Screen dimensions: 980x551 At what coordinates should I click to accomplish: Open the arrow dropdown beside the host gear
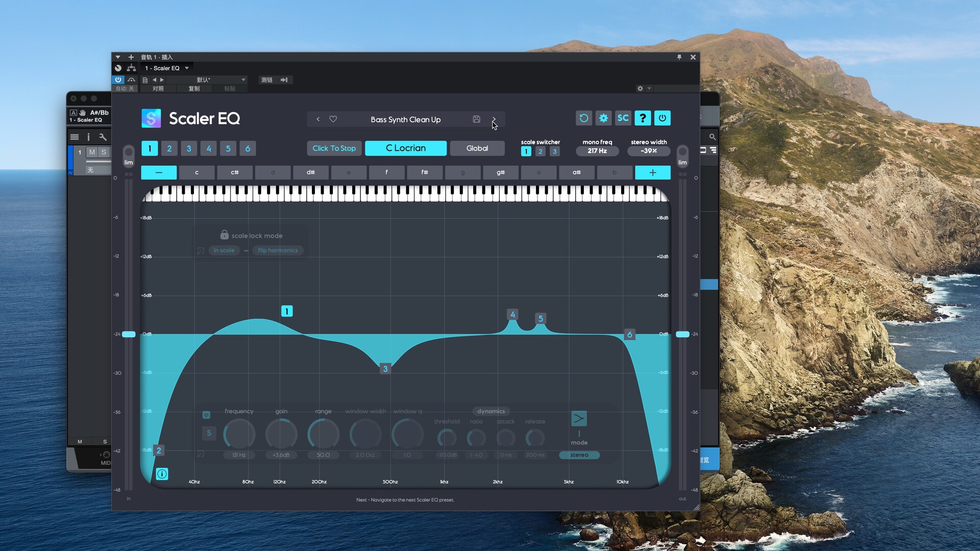click(x=649, y=88)
